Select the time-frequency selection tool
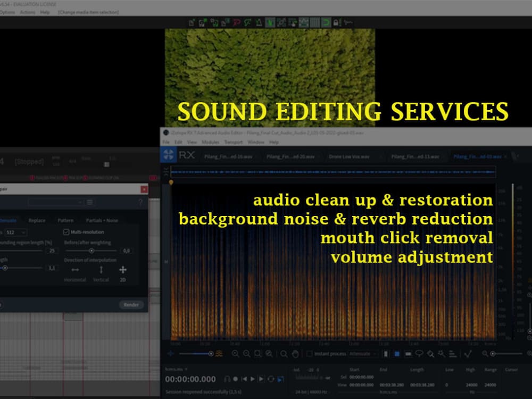Image resolution: width=532 pixels, height=399 pixels. [397, 354]
